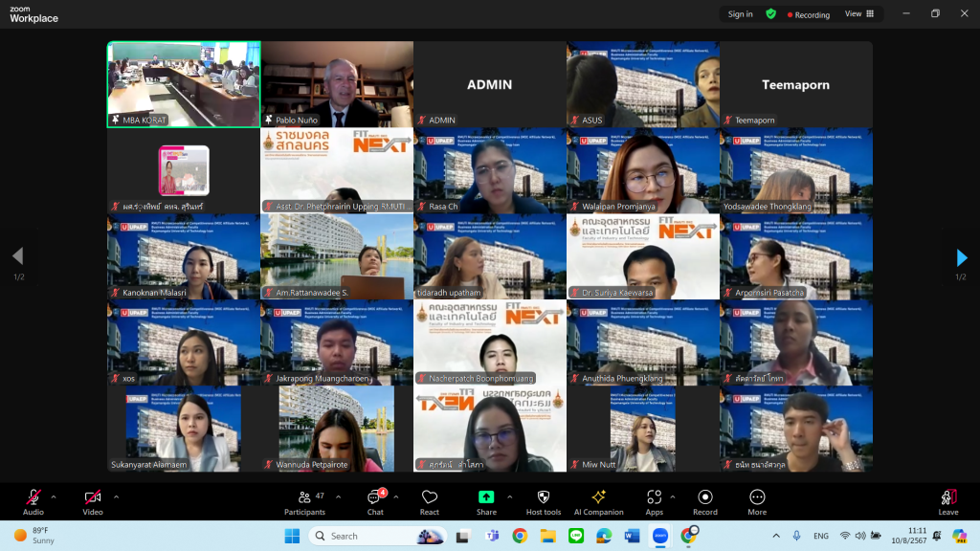980x551 pixels.
Task: Expand video options arrow beside Video
Action: (x=116, y=496)
